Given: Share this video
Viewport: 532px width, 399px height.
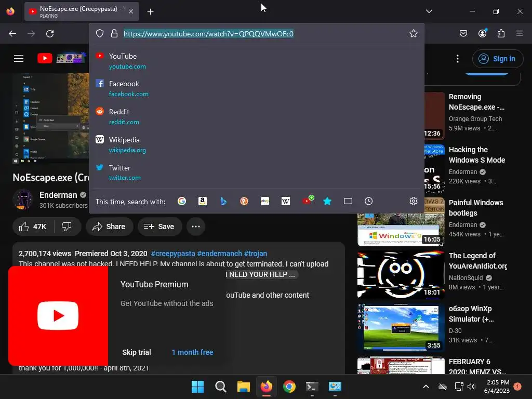Looking at the screenshot, I should [x=109, y=227].
